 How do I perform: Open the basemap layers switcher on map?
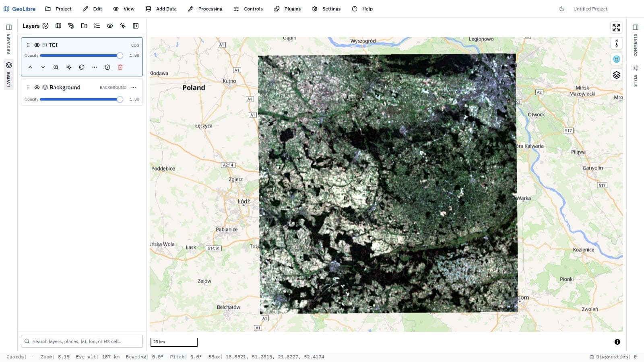pyautogui.click(x=616, y=75)
